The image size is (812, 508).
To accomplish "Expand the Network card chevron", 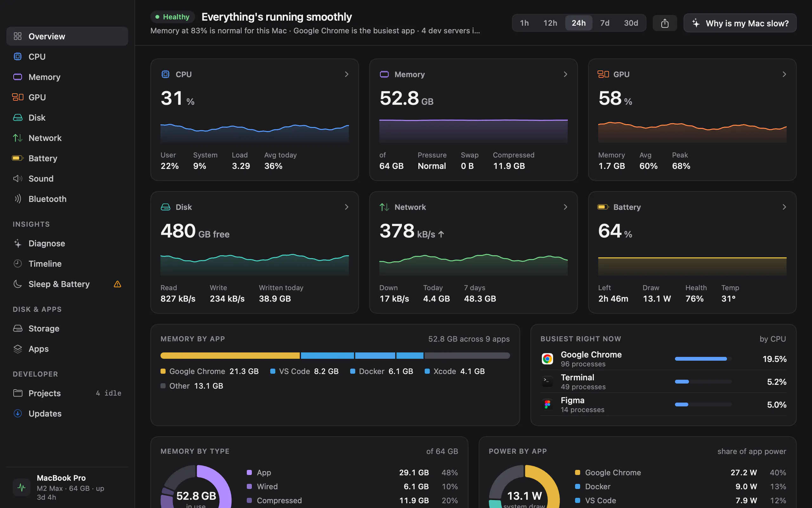I will point(565,207).
